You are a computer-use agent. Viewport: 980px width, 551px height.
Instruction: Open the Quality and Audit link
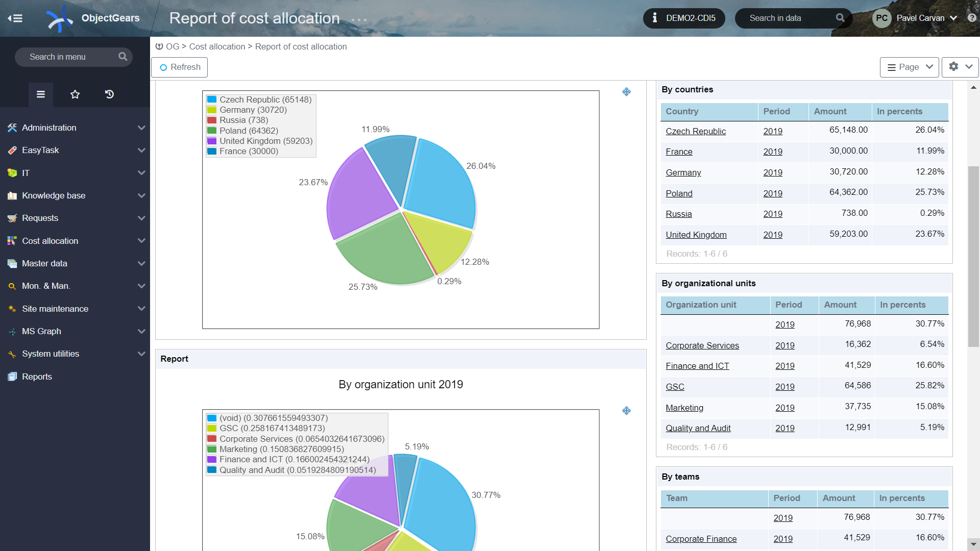[698, 428]
